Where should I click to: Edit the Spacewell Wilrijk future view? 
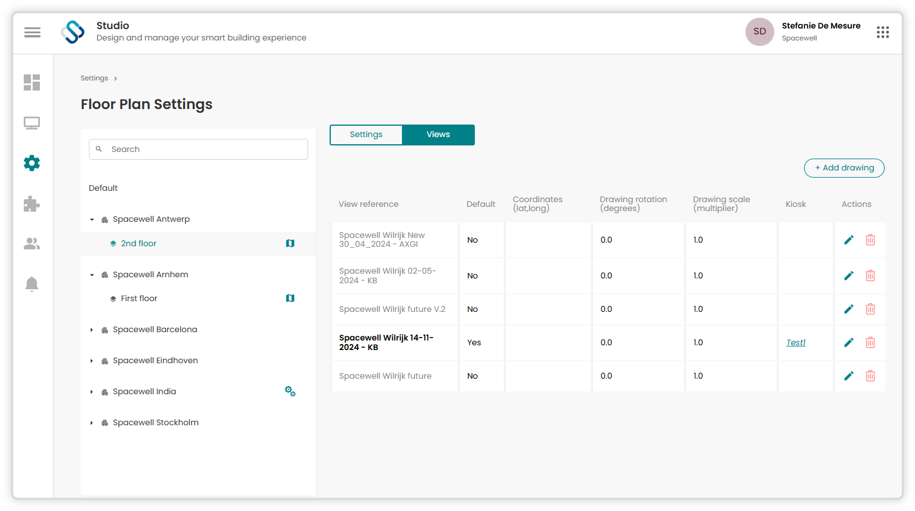[848, 376]
